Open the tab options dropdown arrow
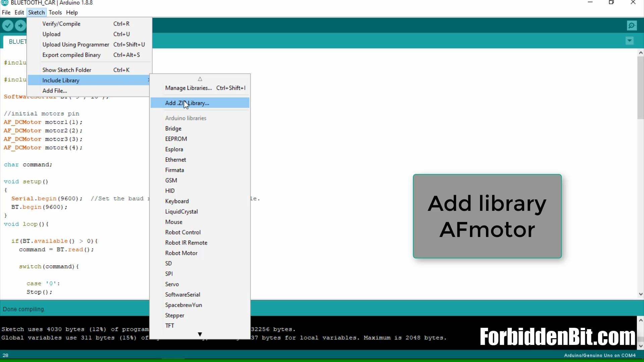 tap(630, 41)
